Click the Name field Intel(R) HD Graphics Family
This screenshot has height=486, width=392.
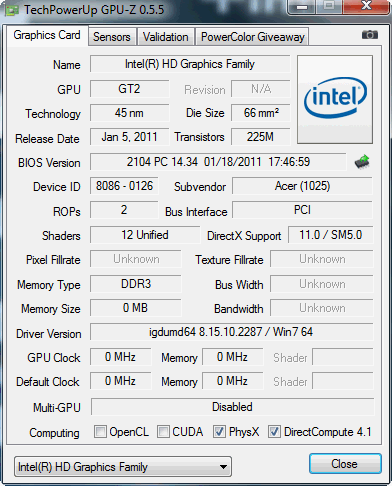tap(190, 64)
